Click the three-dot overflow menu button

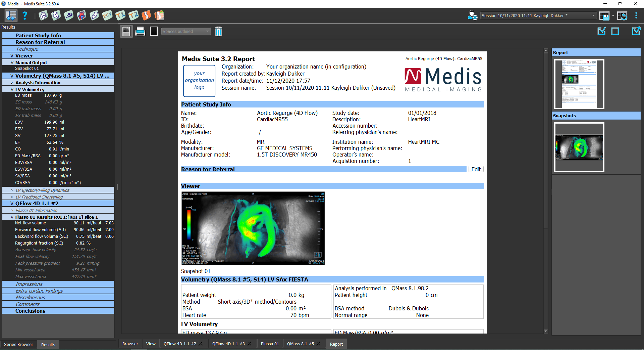[636, 15]
